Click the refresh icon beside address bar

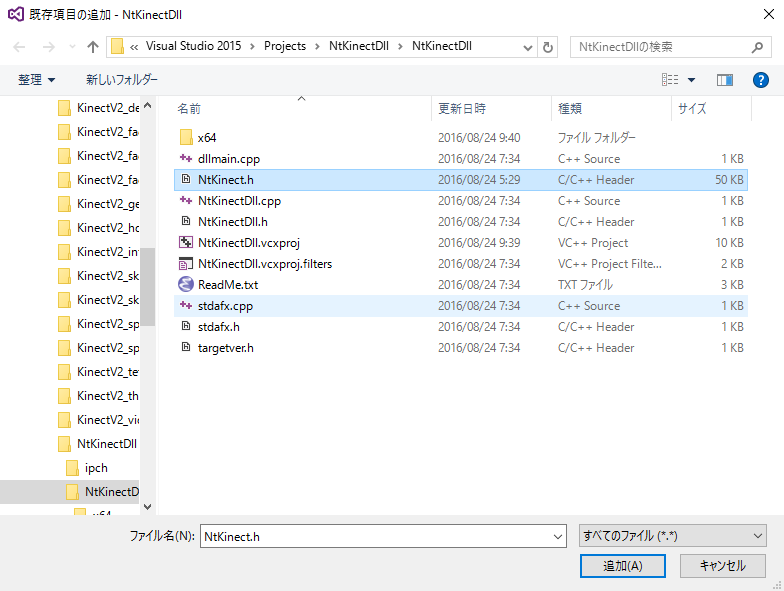pyautogui.click(x=547, y=47)
